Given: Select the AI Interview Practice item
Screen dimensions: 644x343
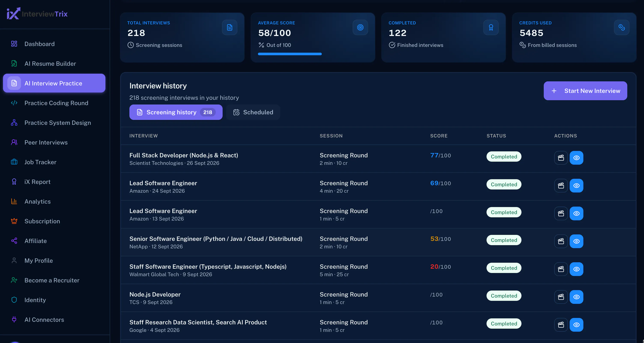Looking at the screenshot, I should click(x=54, y=83).
